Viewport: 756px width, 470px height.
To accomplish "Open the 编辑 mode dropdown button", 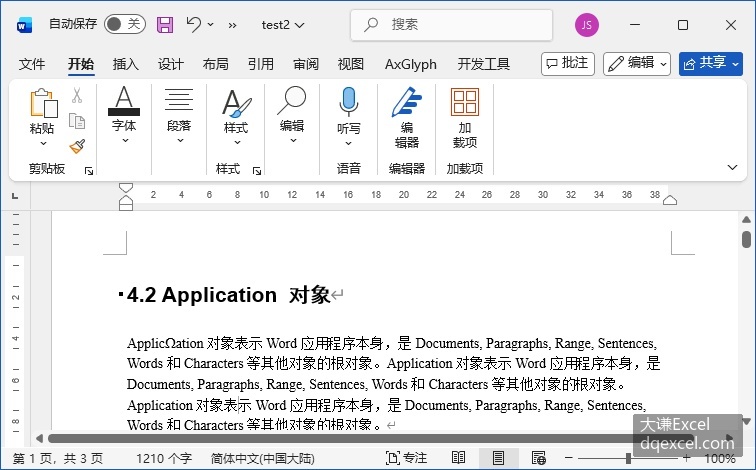I will 636,64.
